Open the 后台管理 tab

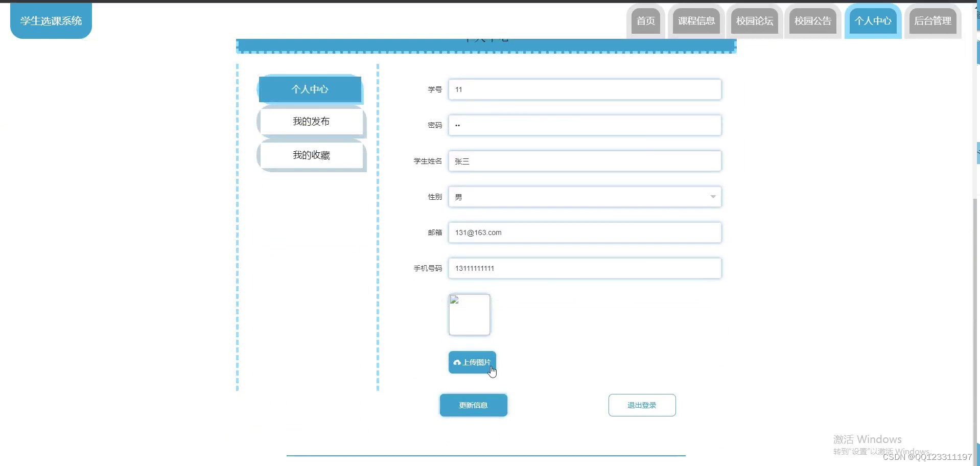[x=932, y=21]
